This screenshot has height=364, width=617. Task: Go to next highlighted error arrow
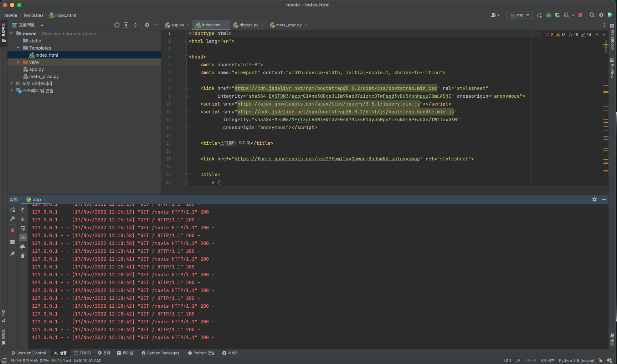coord(604,35)
